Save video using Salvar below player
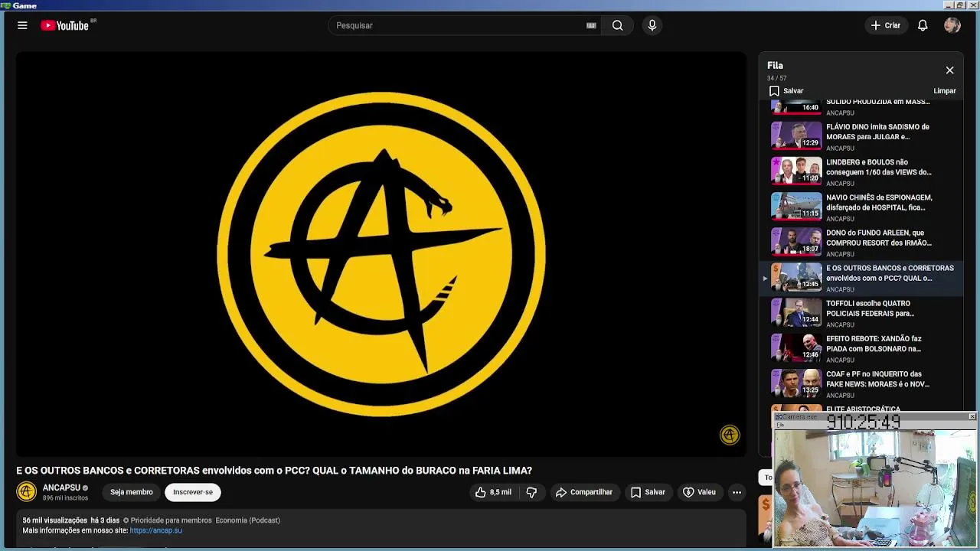 [648, 492]
